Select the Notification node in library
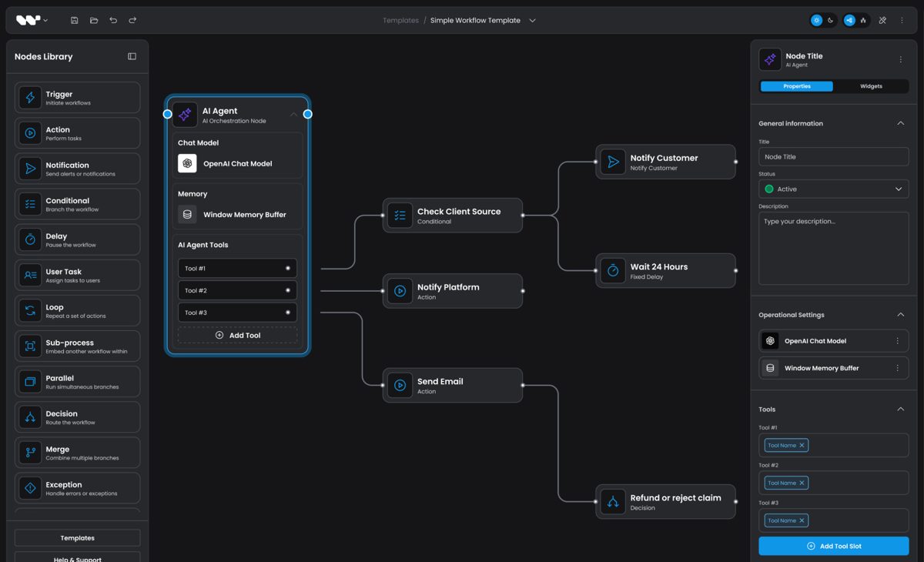924x562 pixels. coord(77,169)
